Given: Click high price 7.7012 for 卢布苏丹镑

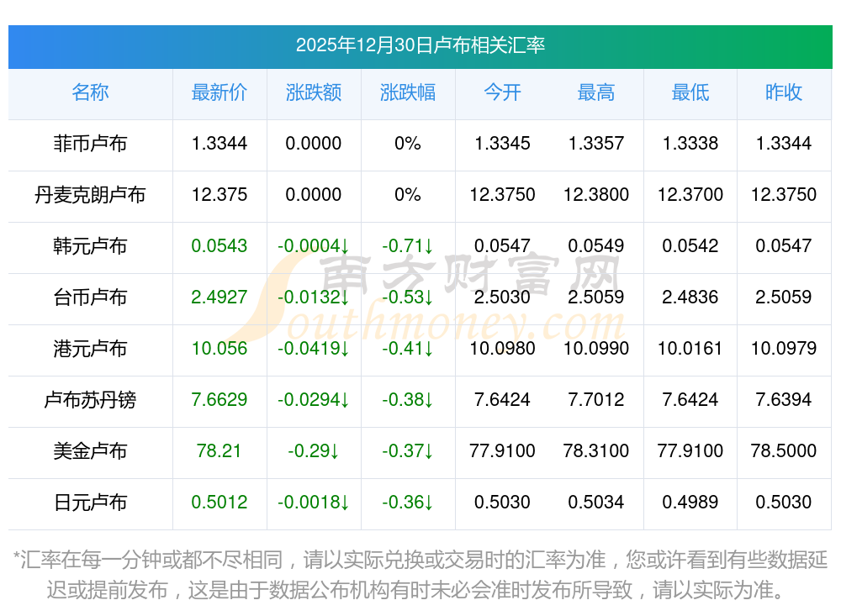Looking at the screenshot, I should (596, 400).
